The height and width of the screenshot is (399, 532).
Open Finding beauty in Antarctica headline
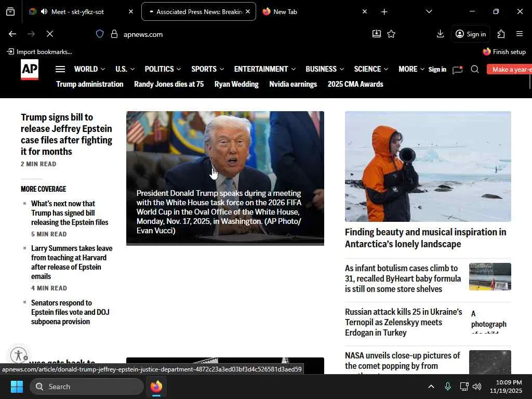[x=425, y=238]
